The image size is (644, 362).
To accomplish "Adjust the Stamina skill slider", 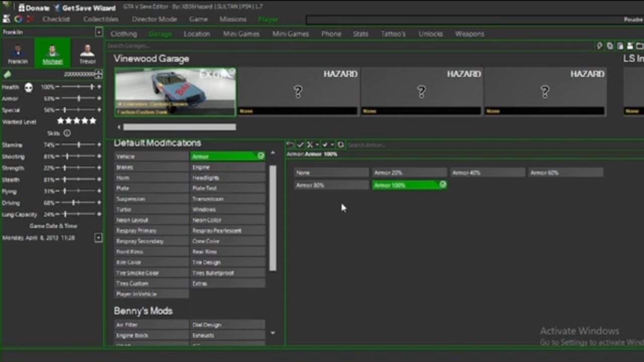I will (78, 145).
